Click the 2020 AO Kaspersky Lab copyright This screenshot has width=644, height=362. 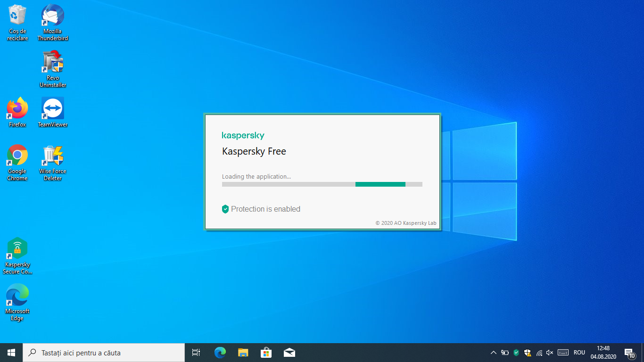[x=406, y=223]
